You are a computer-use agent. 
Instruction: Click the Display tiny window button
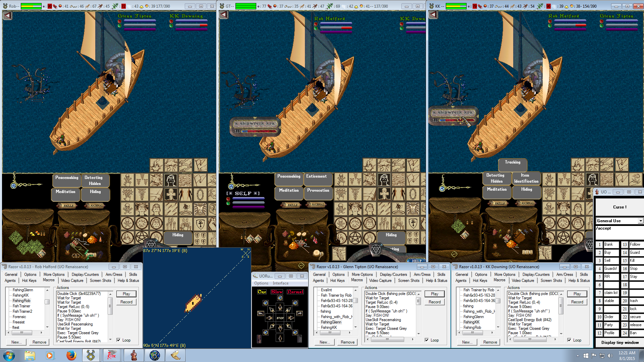tap(620, 343)
